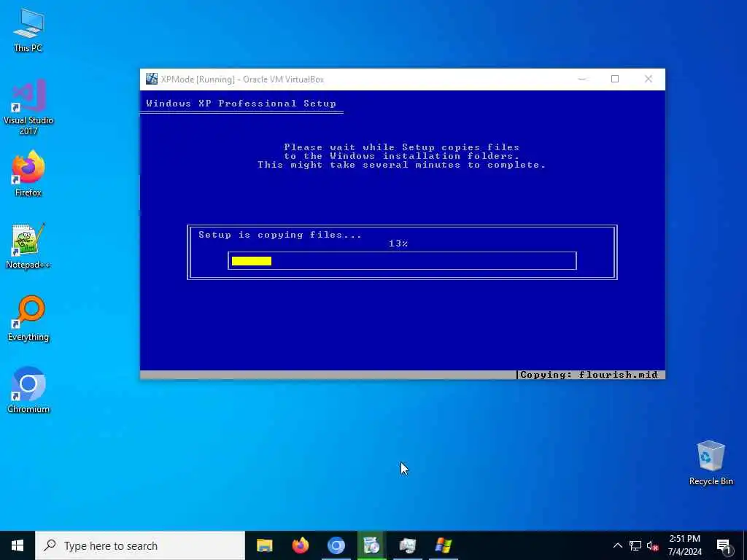Screen dimensions: 747x560
Task: Click the XPMode window title text
Action: (242, 79)
